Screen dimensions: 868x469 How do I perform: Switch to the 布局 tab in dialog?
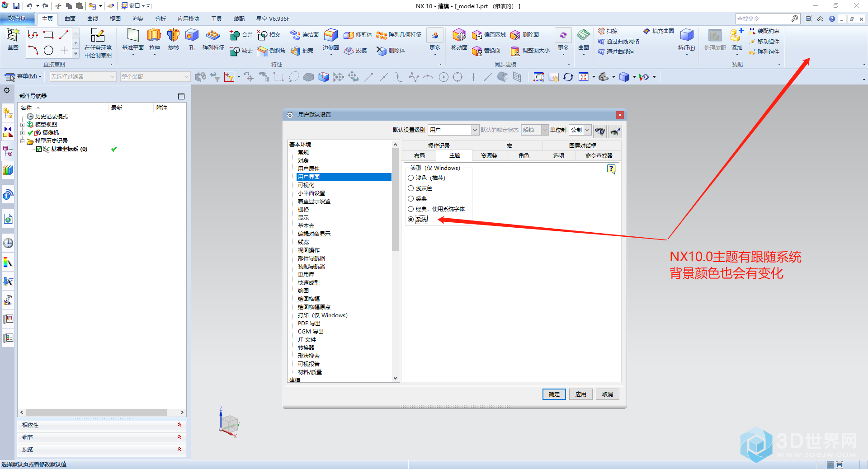(419, 156)
